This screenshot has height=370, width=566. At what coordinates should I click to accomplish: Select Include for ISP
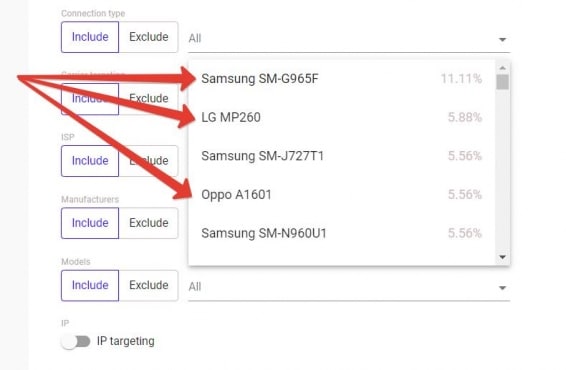point(90,161)
